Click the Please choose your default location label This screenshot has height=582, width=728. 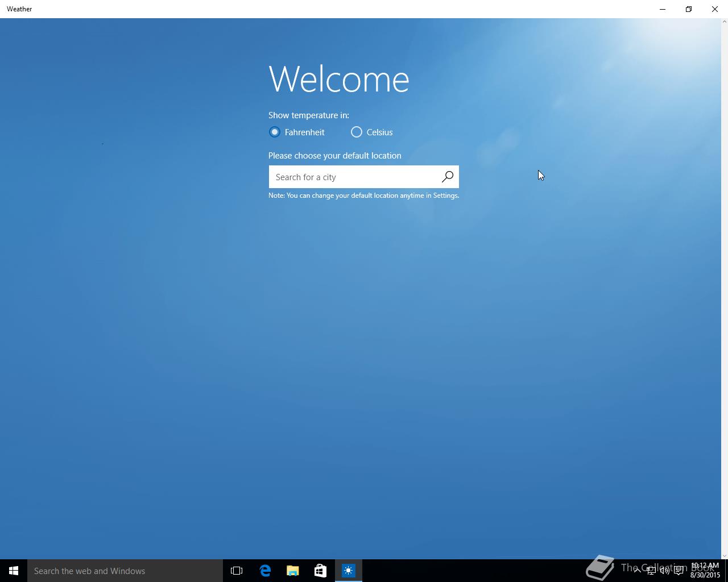pyautogui.click(x=335, y=156)
